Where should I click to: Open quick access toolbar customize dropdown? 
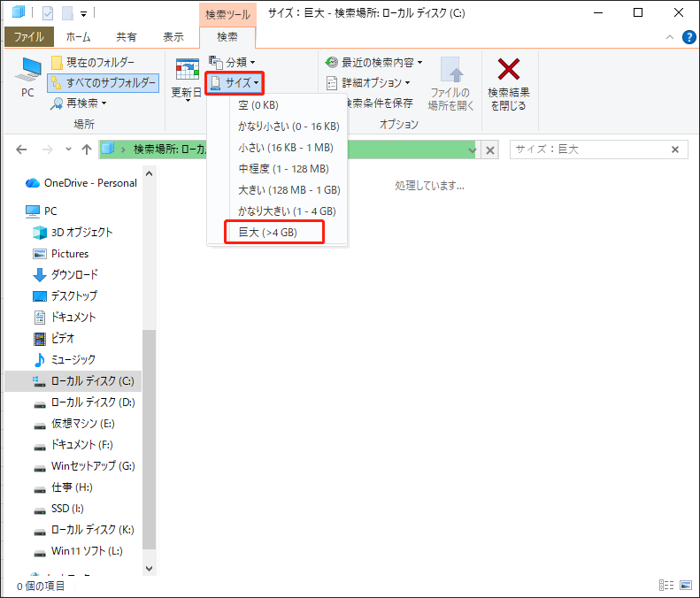tap(83, 14)
